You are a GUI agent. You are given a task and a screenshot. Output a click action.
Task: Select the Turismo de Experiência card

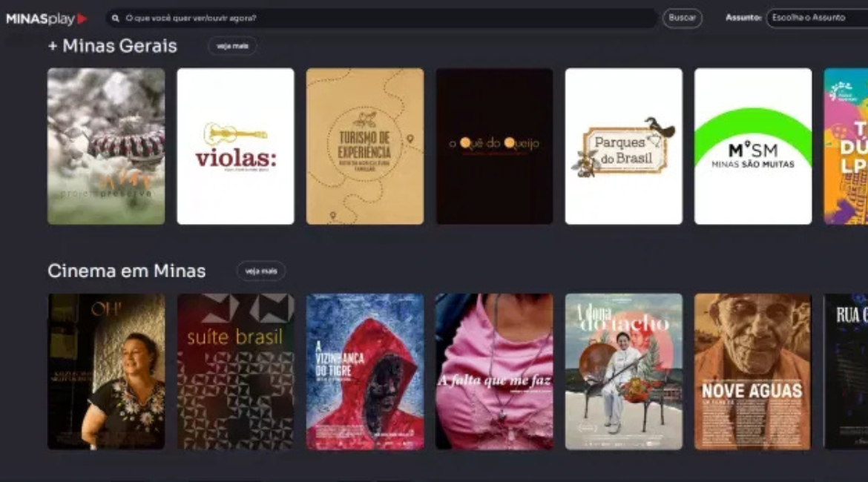tap(365, 146)
